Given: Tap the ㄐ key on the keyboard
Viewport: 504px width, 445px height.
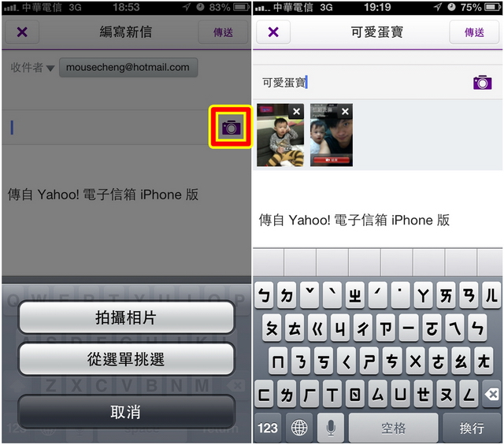Looking at the screenshot, I should tap(340, 328).
